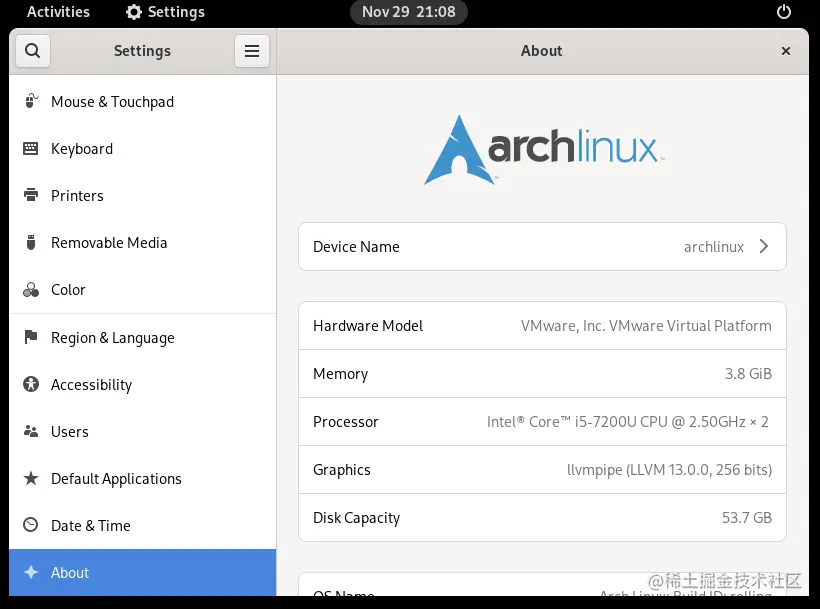Select the About panel label

pos(70,572)
